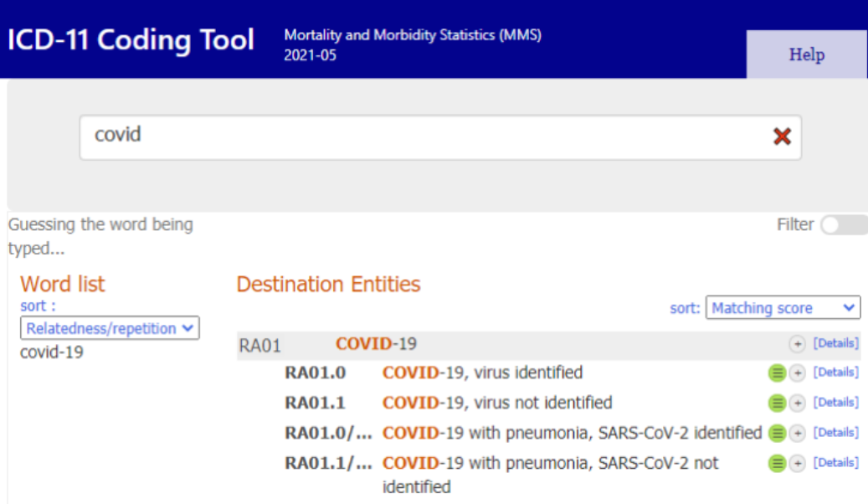Click the ICD-11 Coding Tool title
The image size is (868, 504).
click(131, 40)
